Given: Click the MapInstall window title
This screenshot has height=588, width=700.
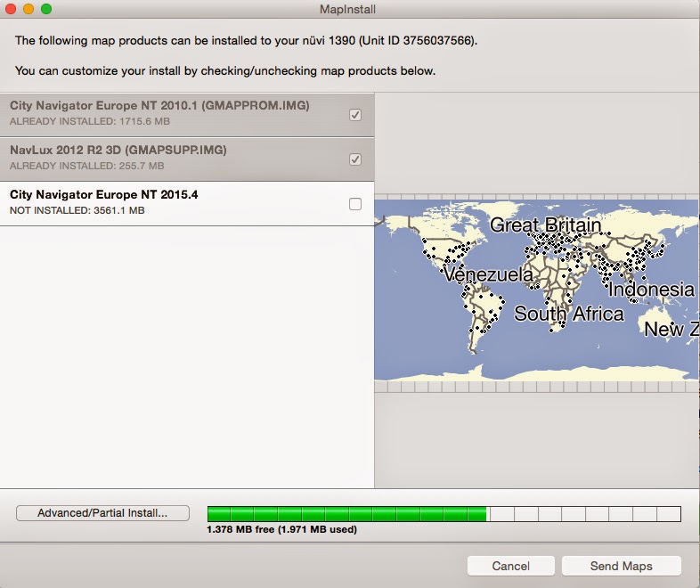Looking at the screenshot, I should (347, 10).
